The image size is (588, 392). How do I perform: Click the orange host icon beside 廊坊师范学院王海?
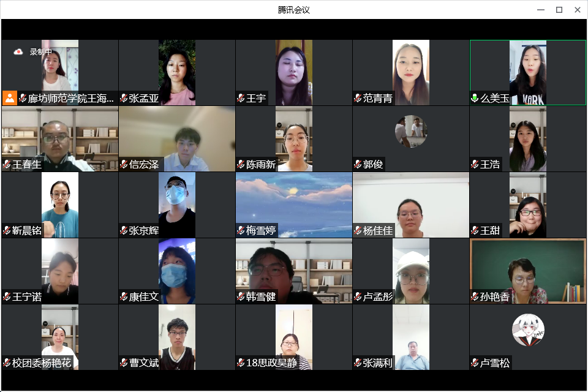tap(10, 98)
